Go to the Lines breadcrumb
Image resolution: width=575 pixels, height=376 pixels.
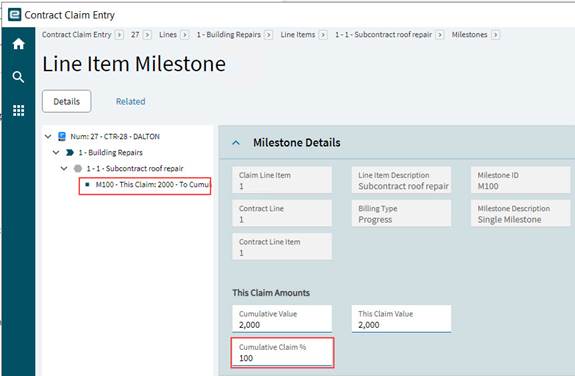pos(168,34)
